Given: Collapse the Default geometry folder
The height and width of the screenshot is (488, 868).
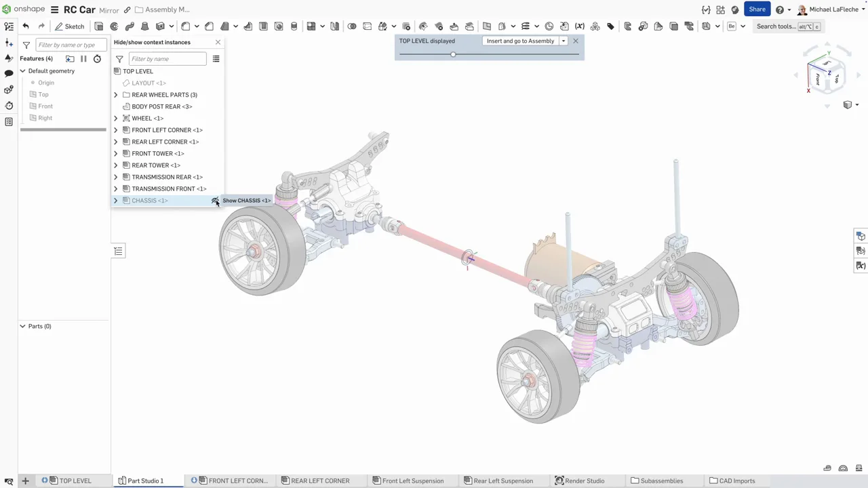Looking at the screenshot, I should 22,71.
